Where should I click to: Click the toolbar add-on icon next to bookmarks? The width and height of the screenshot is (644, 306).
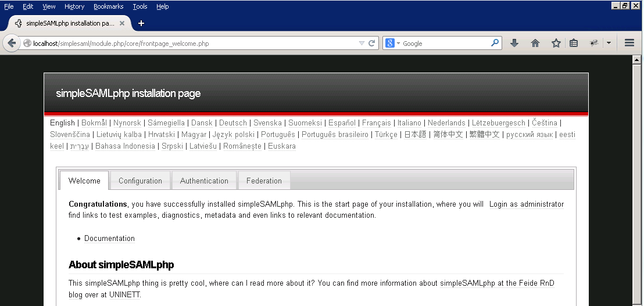point(593,43)
